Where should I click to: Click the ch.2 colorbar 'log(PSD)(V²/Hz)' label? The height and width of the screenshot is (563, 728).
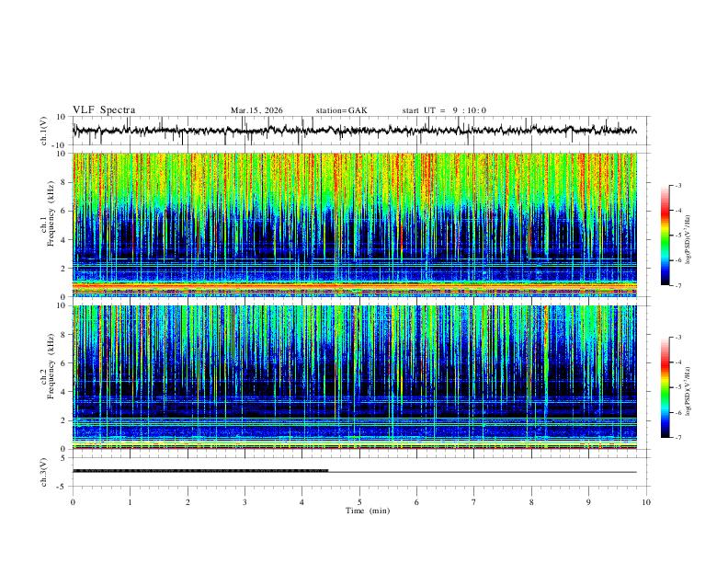point(688,392)
